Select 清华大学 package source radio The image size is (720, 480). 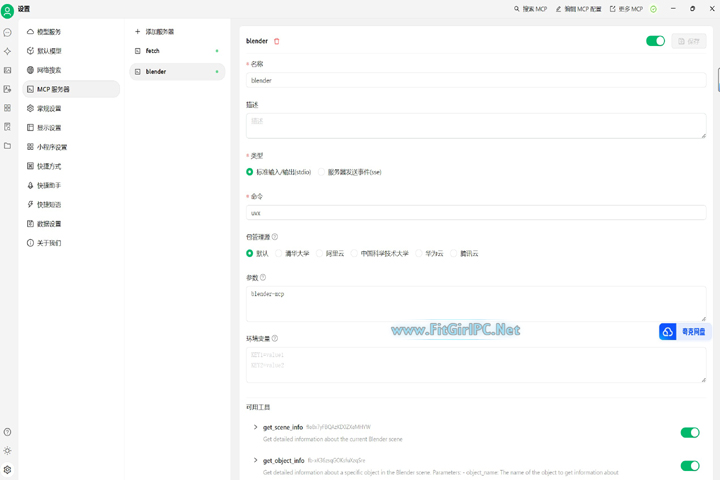tap(279, 254)
